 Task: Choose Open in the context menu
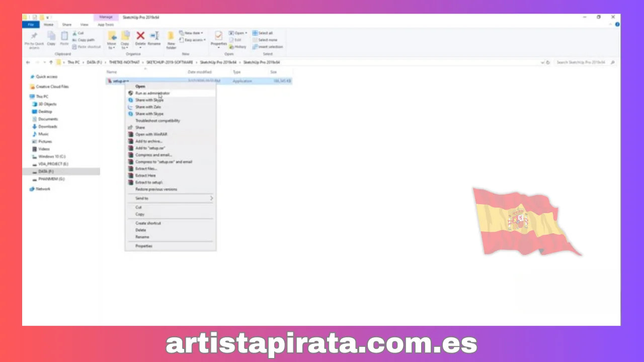[170, 86]
